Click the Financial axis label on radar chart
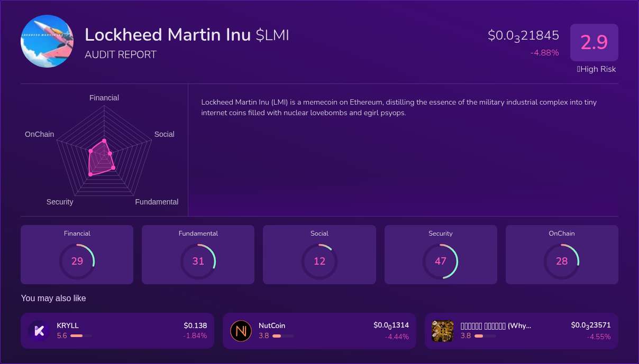 coord(104,98)
